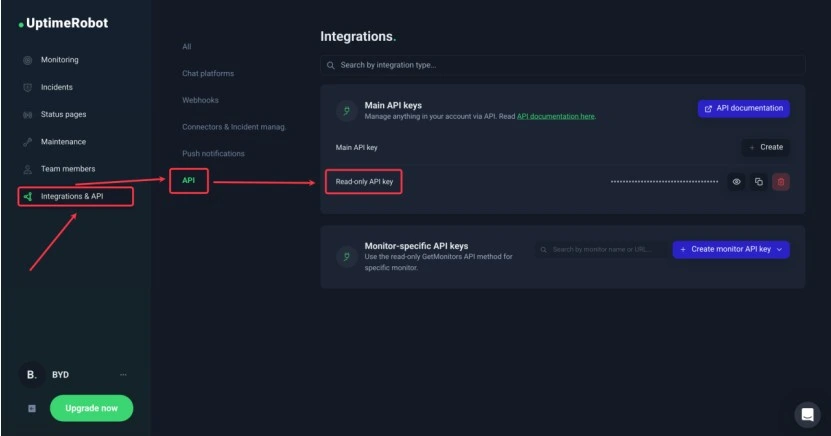This screenshot has width=831, height=436.
Task: Click the small icon beside Upgrade now
Action: point(31,409)
